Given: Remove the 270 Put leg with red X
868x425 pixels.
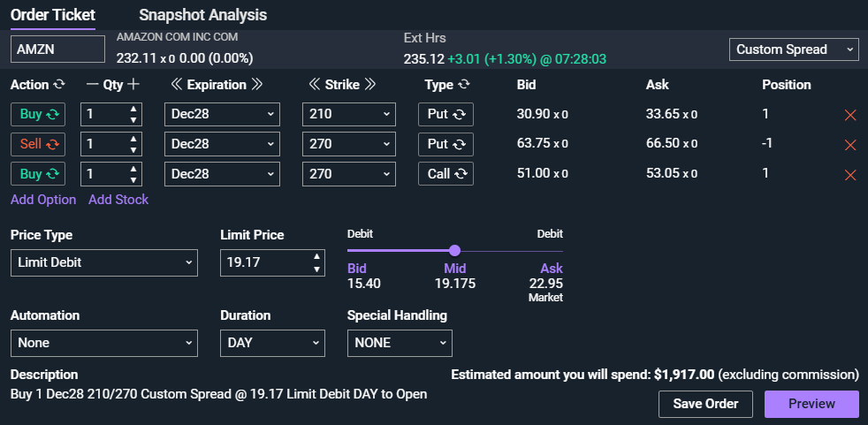Looking at the screenshot, I should [850, 145].
